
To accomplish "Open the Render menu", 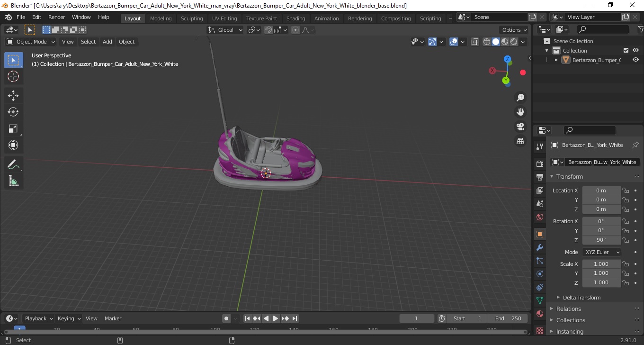I will (x=57, y=17).
